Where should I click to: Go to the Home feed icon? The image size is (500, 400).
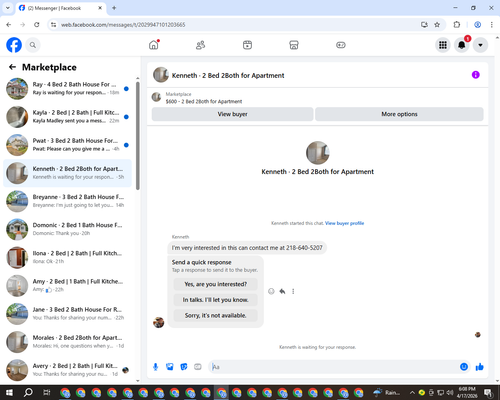click(154, 45)
